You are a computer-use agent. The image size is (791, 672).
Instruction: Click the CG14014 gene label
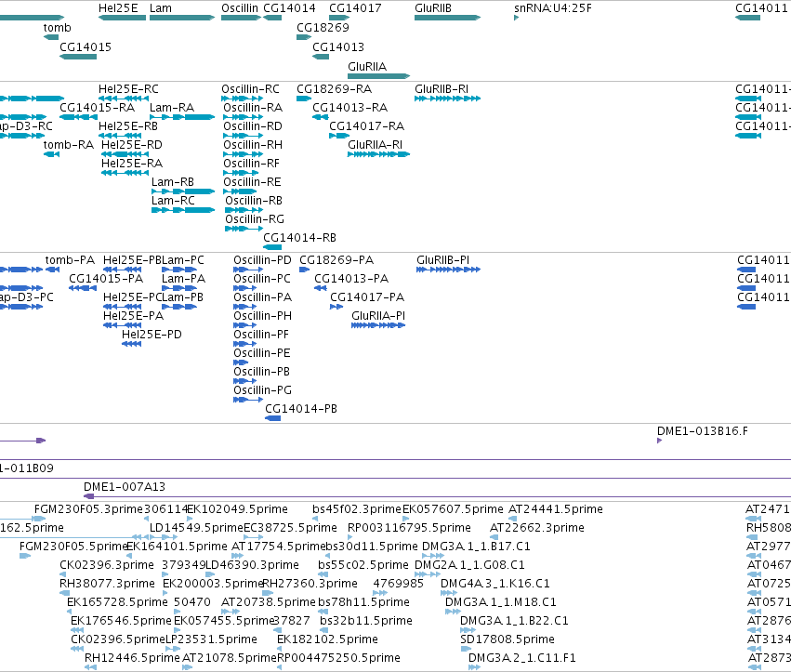[290, 8]
